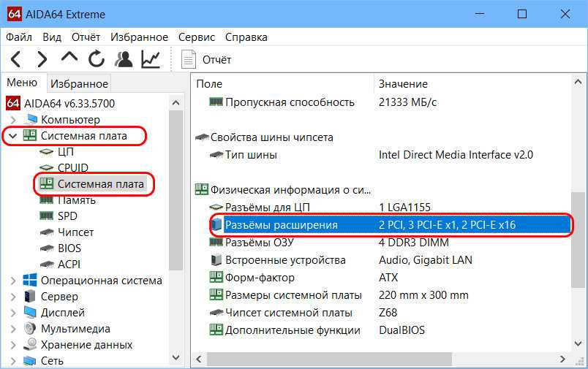588x369 pixels.
Task: Click the AIDA64 v6.33.5700 root node
Action: pyautogui.click(x=69, y=104)
